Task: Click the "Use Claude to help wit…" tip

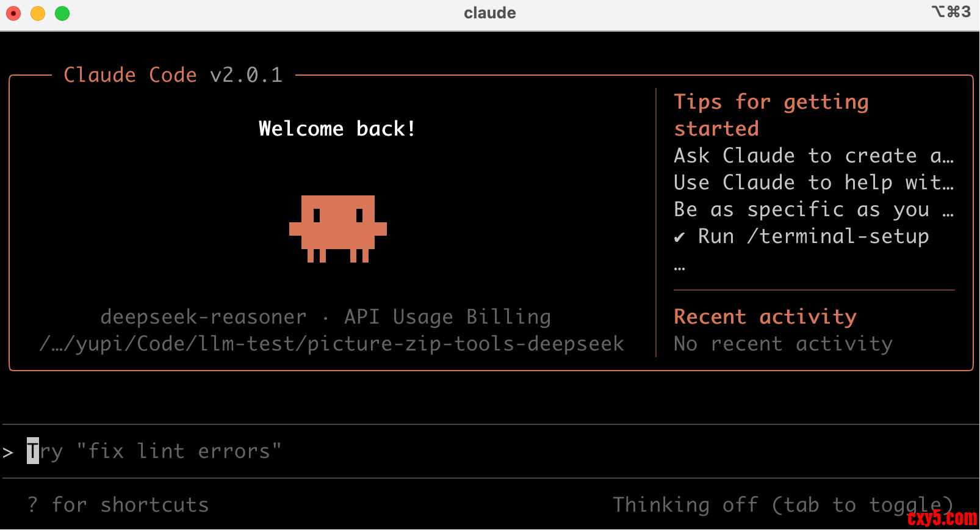Action: 814,183
